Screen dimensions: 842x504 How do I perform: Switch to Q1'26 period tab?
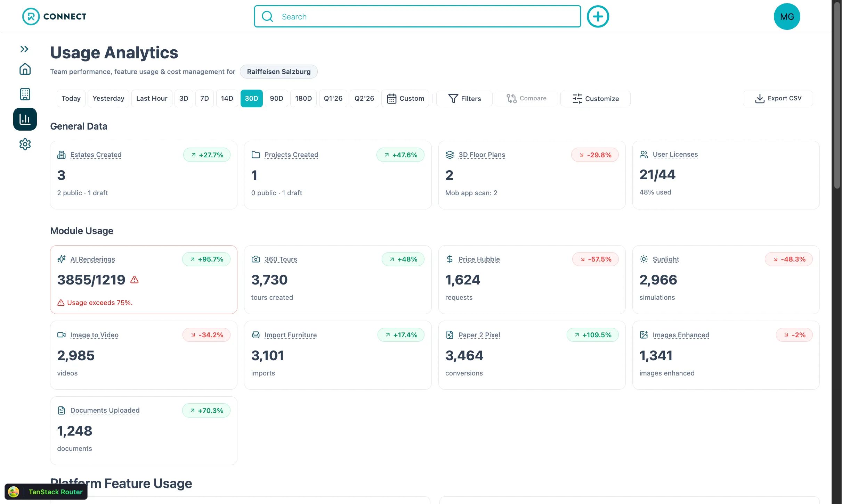pyautogui.click(x=333, y=98)
